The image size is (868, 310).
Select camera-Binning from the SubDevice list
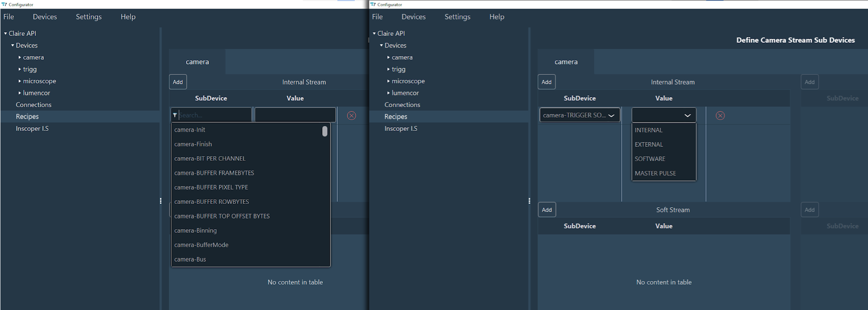(x=195, y=231)
